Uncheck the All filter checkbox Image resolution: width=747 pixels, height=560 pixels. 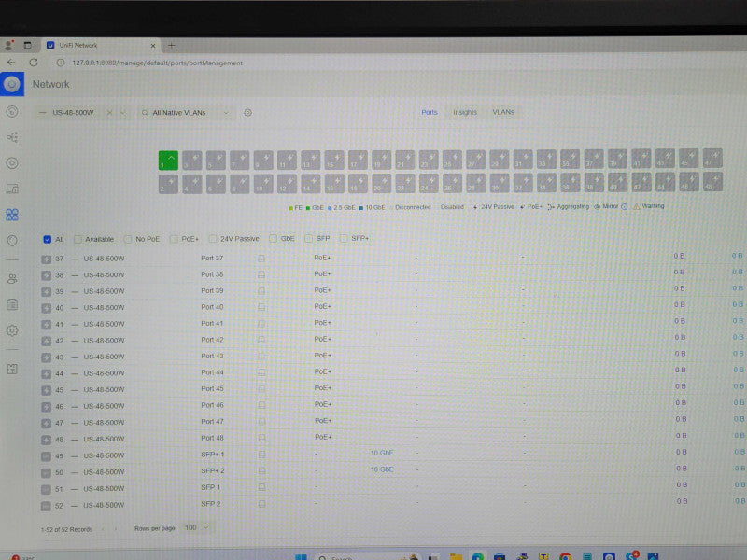click(48, 239)
